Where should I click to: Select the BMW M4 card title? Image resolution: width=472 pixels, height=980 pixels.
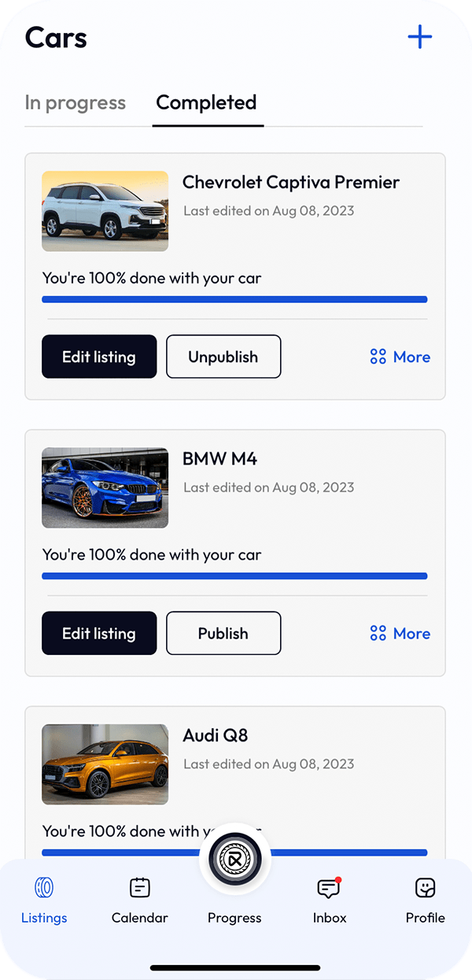[219, 459]
